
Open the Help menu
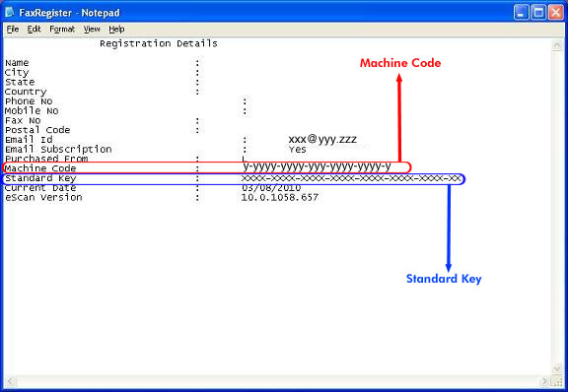pyautogui.click(x=116, y=29)
